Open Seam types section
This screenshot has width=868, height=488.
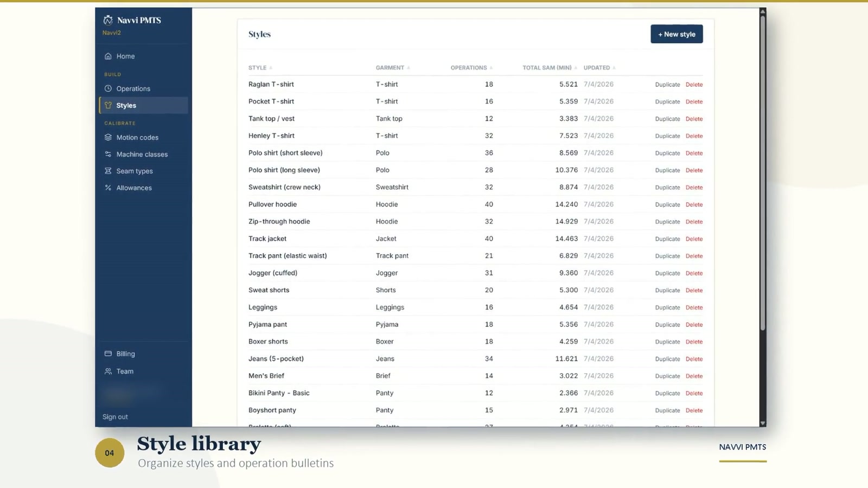144,171
